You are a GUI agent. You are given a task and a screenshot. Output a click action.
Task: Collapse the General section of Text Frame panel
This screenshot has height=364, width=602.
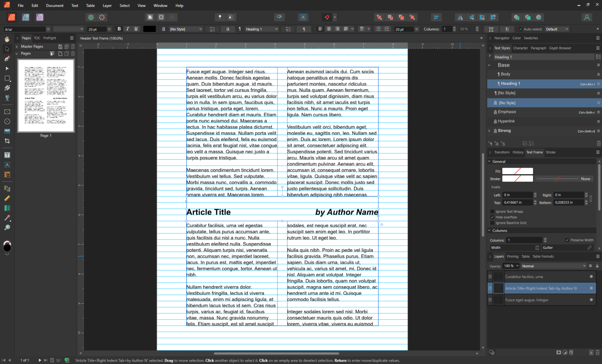489,161
